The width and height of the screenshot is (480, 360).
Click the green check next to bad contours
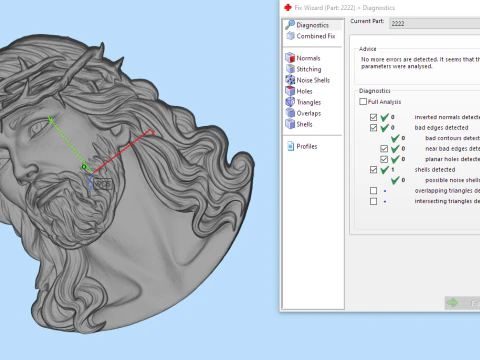tap(395, 138)
